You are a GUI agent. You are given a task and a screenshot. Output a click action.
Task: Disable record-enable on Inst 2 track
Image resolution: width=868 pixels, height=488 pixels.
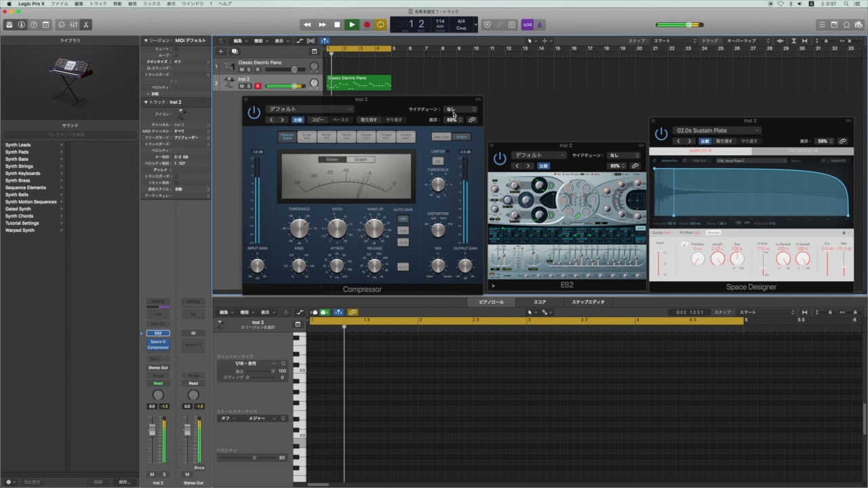point(257,86)
